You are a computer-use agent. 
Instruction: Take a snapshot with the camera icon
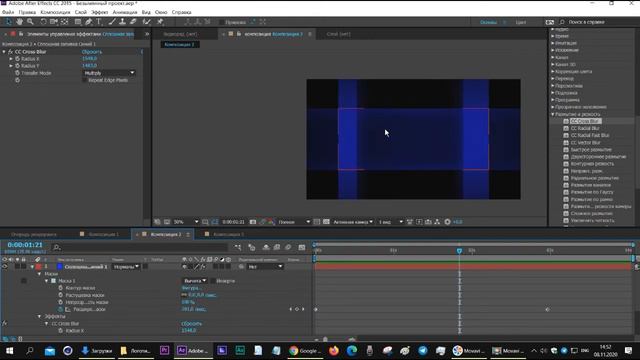253,222
